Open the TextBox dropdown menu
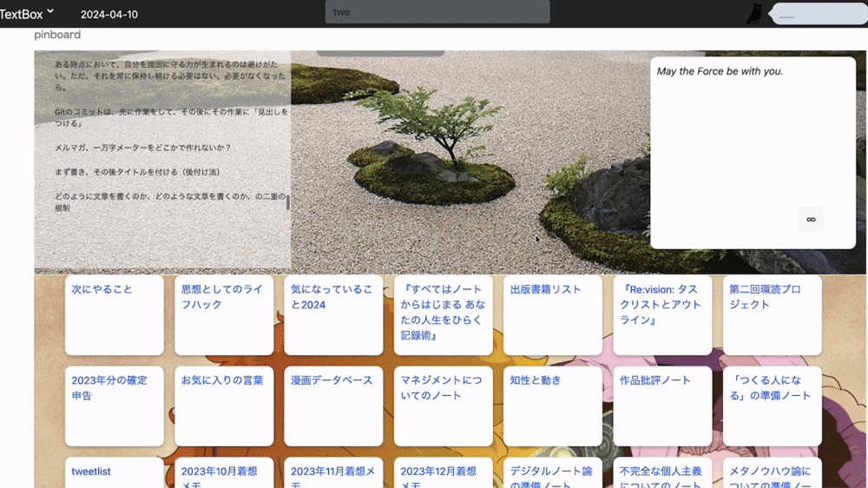This screenshot has width=868, height=488. (x=27, y=14)
